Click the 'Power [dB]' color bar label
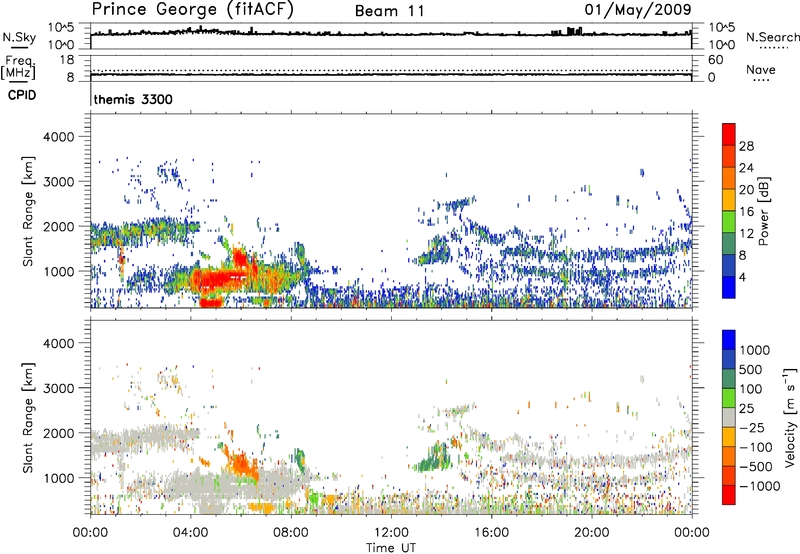Screen dimensions: 800x554 [x=764, y=211]
